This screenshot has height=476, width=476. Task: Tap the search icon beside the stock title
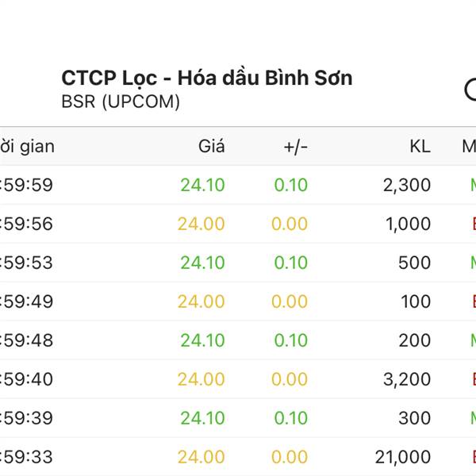(470, 90)
